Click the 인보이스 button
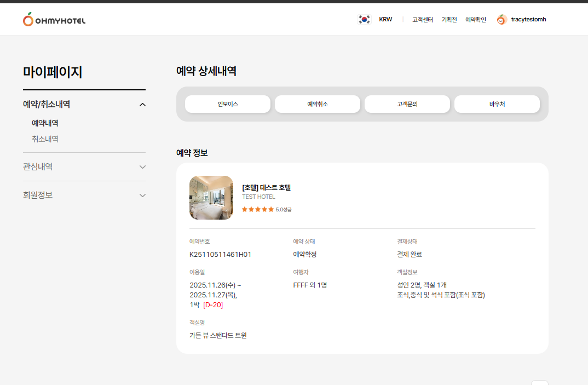Image resolution: width=588 pixels, height=385 pixels. pyautogui.click(x=228, y=104)
